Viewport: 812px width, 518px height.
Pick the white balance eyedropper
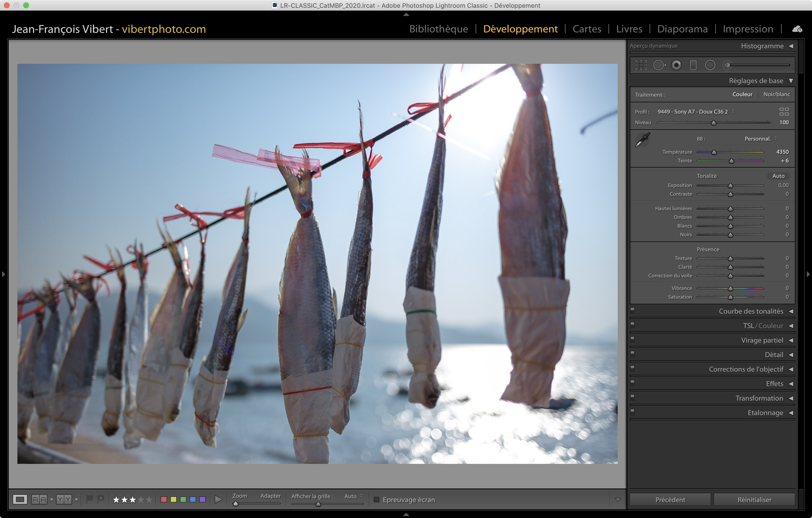coord(642,139)
